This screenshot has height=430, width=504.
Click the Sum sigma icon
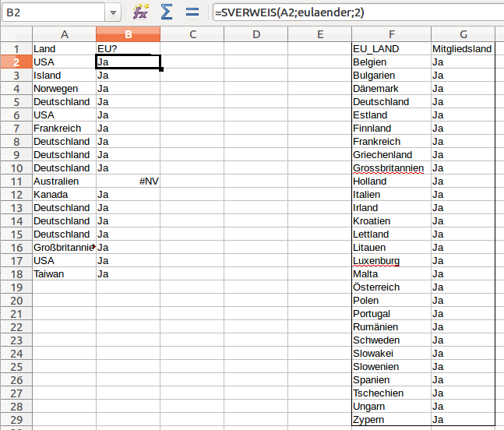point(166,12)
